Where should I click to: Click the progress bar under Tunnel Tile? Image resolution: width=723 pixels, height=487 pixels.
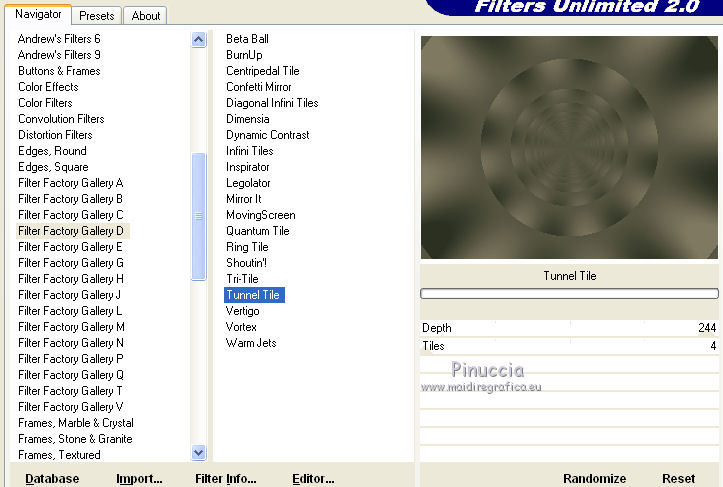click(x=569, y=294)
